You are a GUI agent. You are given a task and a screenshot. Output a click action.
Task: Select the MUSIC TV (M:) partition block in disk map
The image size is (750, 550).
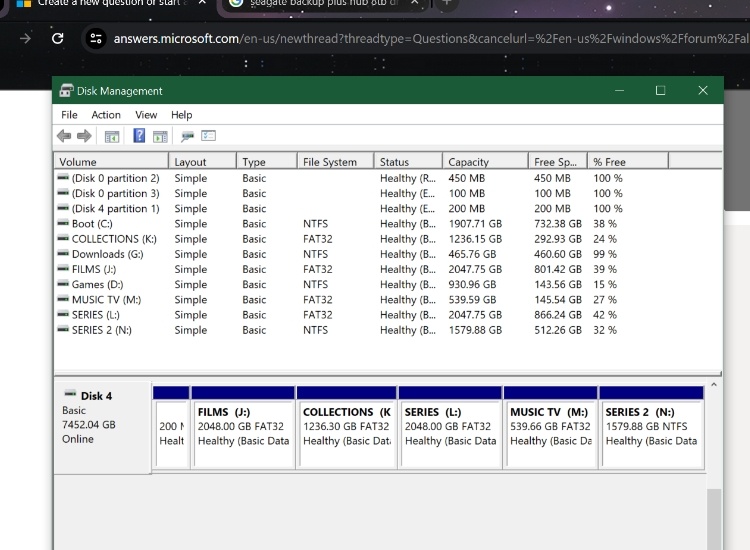point(551,427)
